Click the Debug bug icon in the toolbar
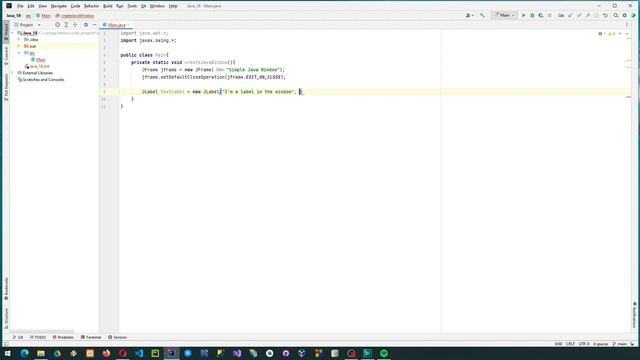 pos(532,16)
